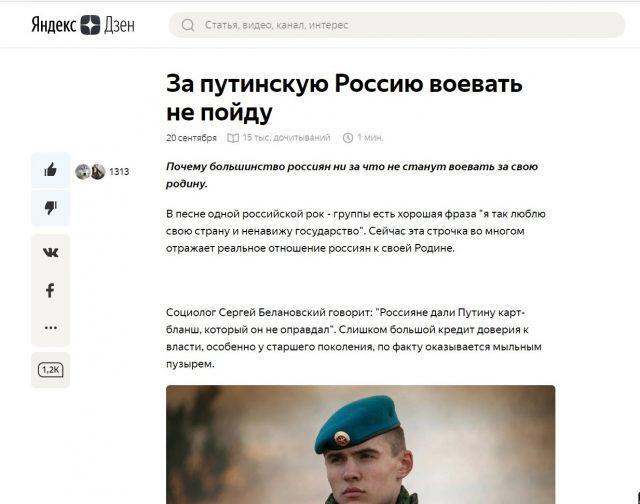Click the Яндекс wordmark in the header

click(54, 25)
